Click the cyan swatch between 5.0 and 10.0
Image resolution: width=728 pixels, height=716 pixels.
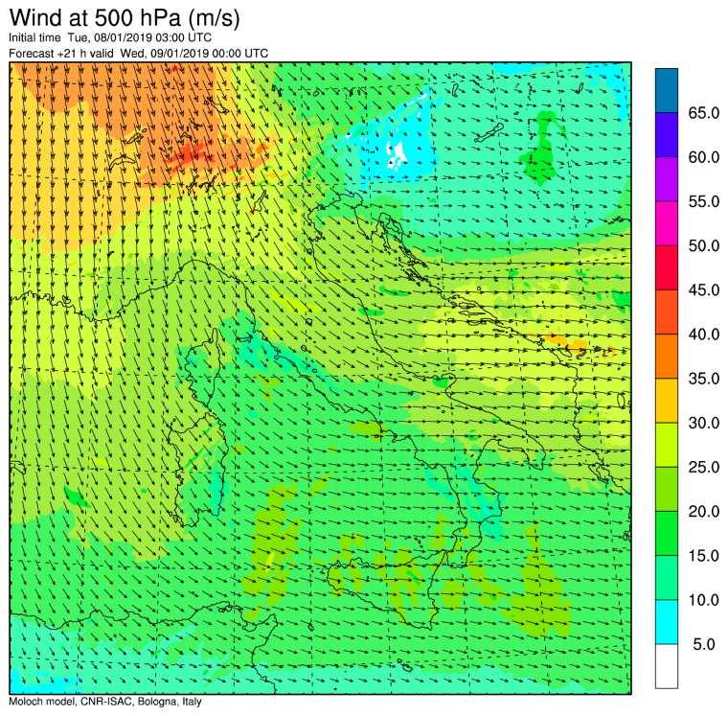click(x=667, y=622)
